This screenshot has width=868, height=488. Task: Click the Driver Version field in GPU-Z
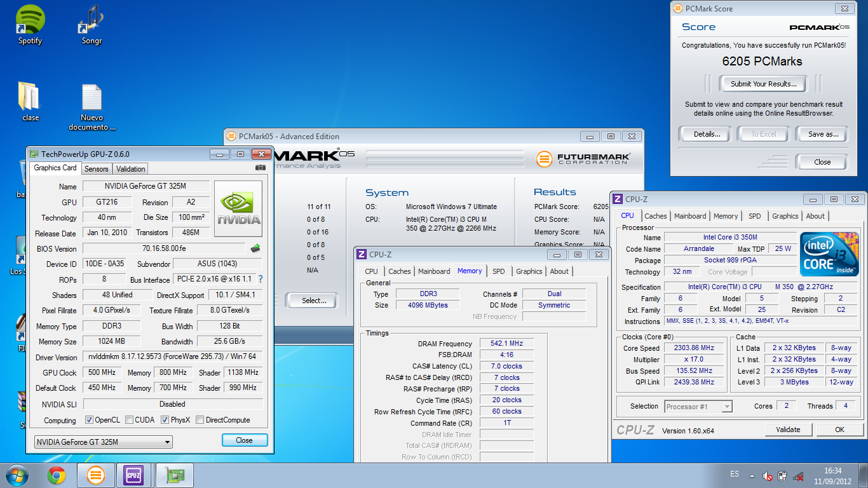(172, 357)
